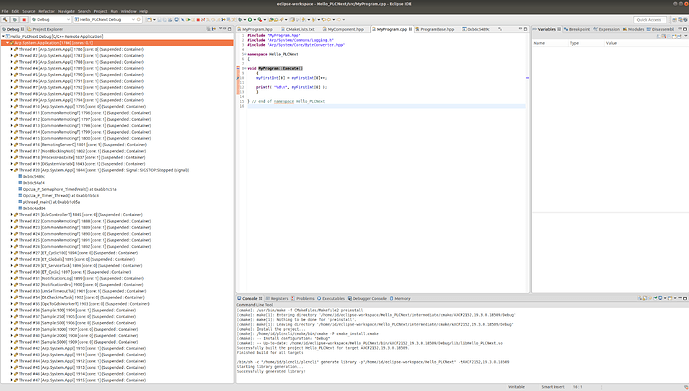Minimize the Debug view panel
Screen dimensions: 689x391
coord(224,29)
